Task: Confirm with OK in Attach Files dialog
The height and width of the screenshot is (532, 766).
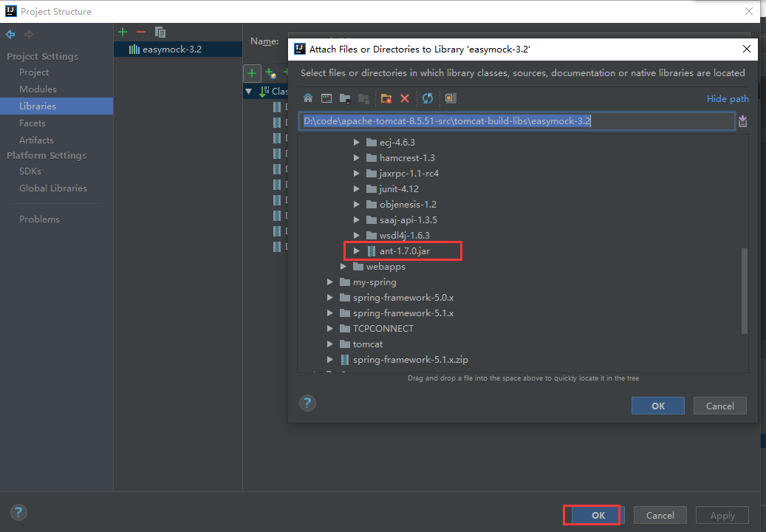Action: pos(657,406)
